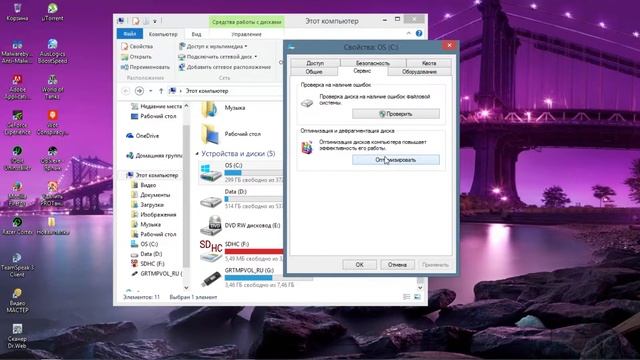Click Explorer's blue help question mark icon

[419, 33]
